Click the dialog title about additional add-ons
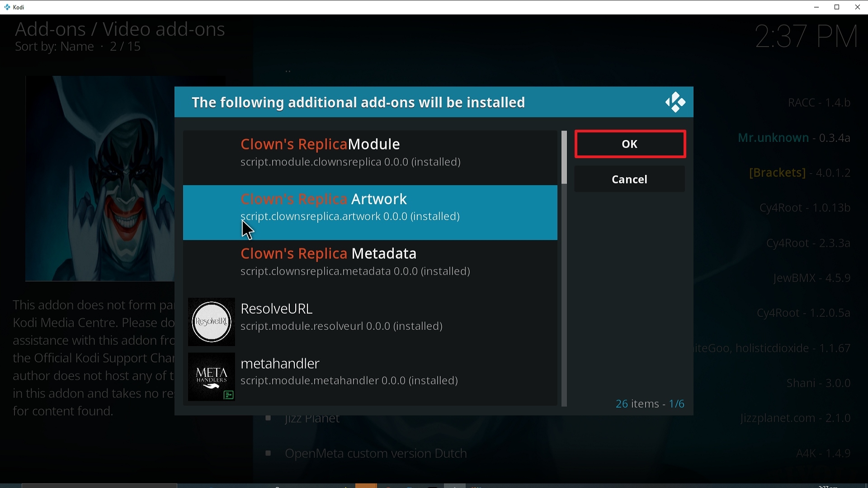Screen dimensions: 868x488 point(359,103)
